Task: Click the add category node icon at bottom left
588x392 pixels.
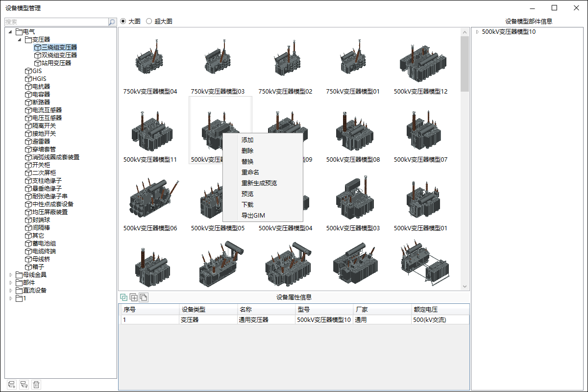Action: (x=12, y=385)
